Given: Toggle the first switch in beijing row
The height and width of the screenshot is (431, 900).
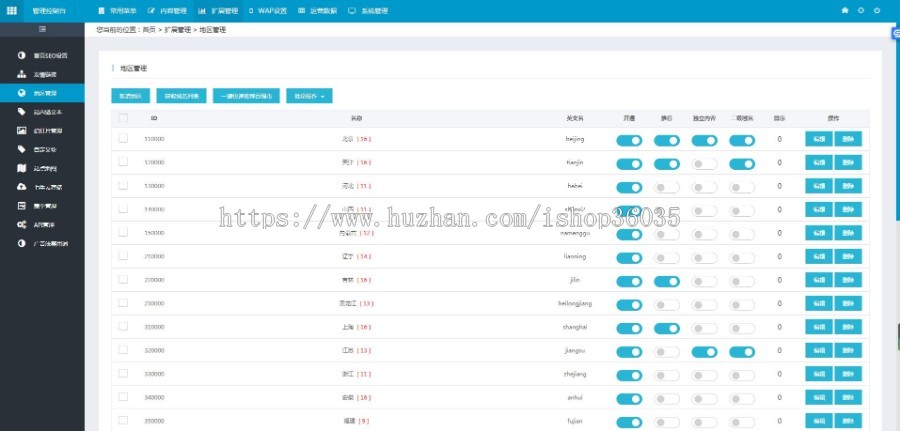Looking at the screenshot, I should (x=629, y=141).
